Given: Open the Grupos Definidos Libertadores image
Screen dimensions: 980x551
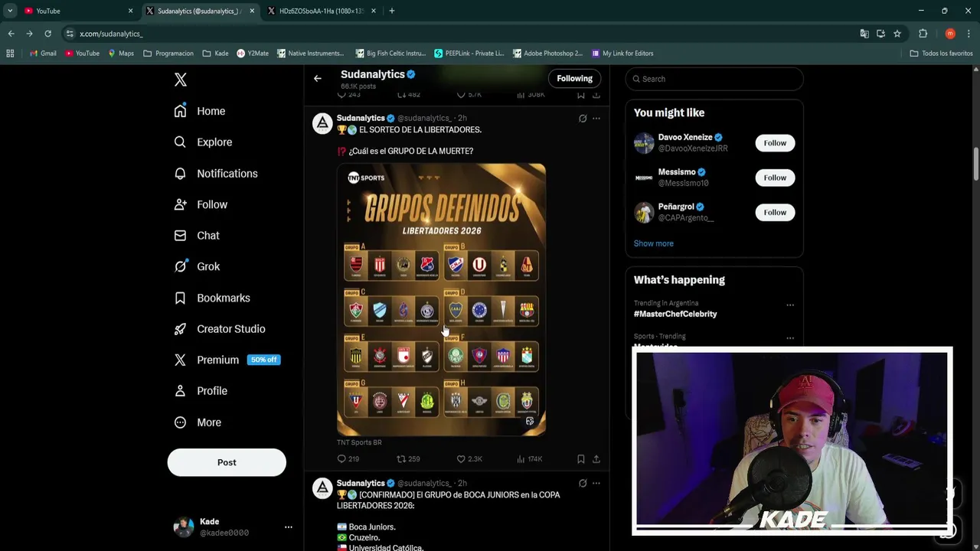Looking at the screenshot, I should pyautogui.click(x=442, y=299).
